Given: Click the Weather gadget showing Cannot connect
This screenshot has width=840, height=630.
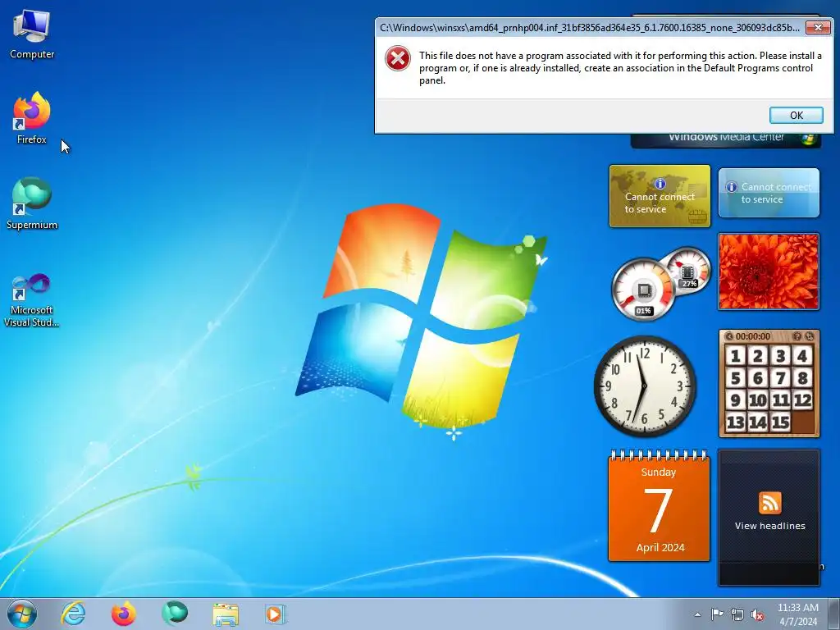Looking at the screenshot, I should [x=769, y=193].
